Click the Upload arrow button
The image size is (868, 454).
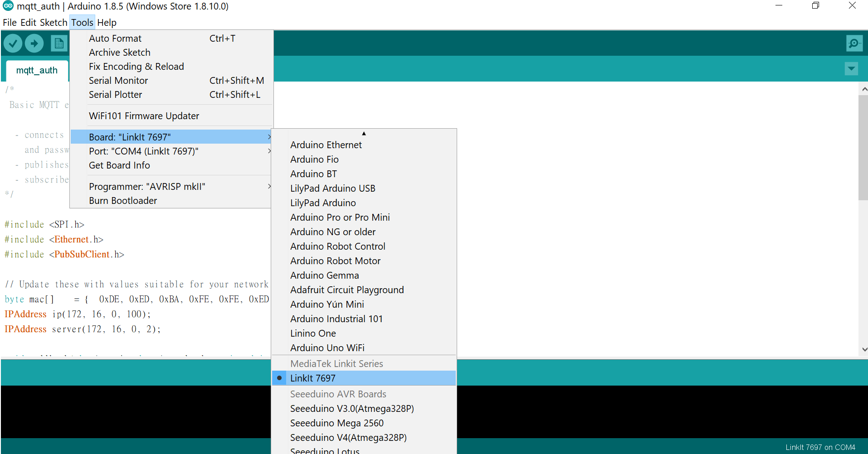(34, 43)
